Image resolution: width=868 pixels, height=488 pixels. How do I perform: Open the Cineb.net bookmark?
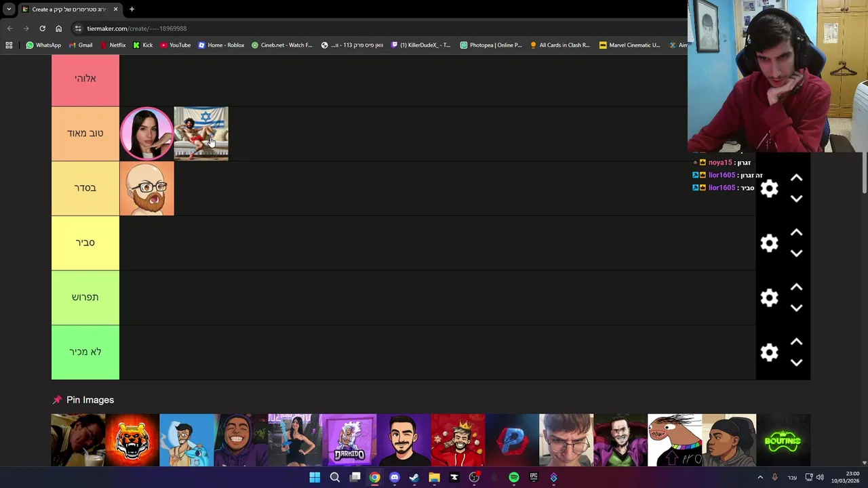pyautogui.click(x=281, y=45)
